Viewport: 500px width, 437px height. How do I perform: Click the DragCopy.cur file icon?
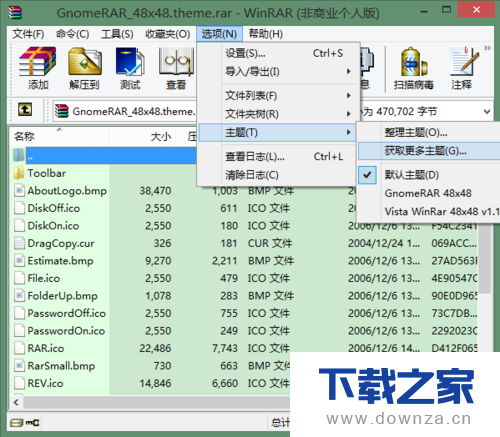(19, 243)
